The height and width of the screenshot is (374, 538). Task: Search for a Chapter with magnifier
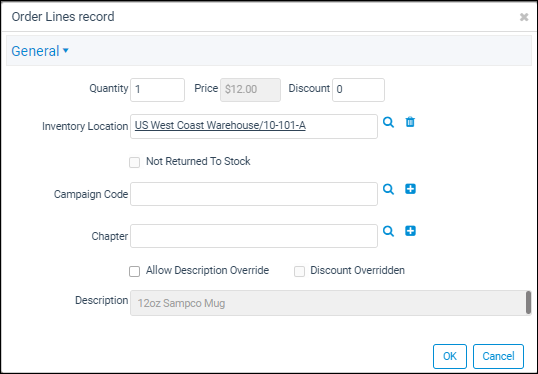388,231
